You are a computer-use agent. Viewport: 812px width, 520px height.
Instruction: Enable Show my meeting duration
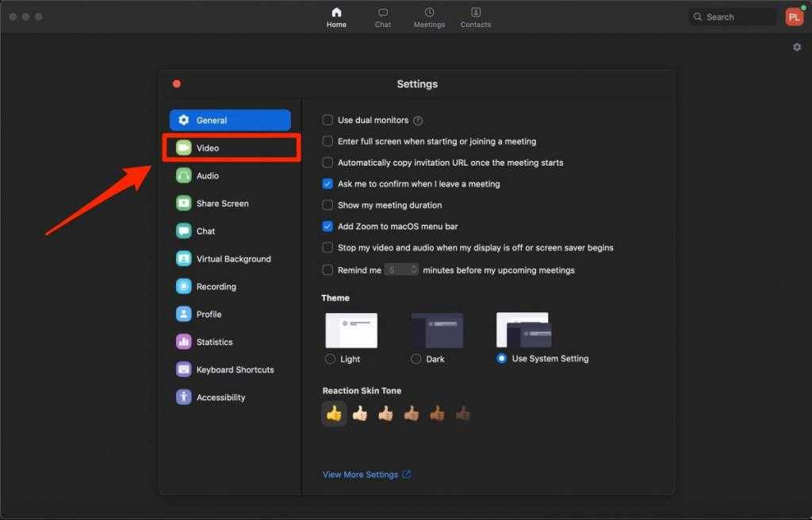327,205
